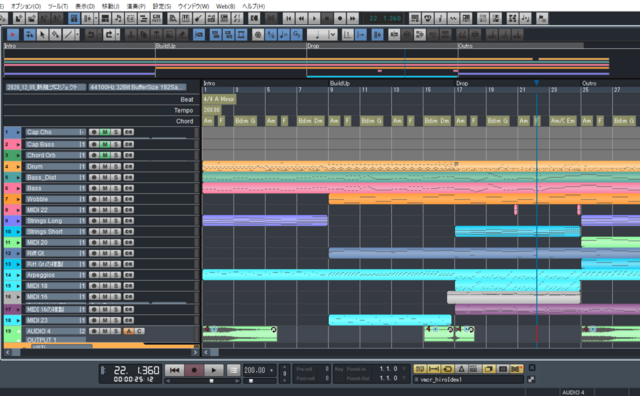Click the OUTPUT 1 label under AUDIO 4
The height and width of the screenshot is (396, 640).
click(x=42, y=340)
